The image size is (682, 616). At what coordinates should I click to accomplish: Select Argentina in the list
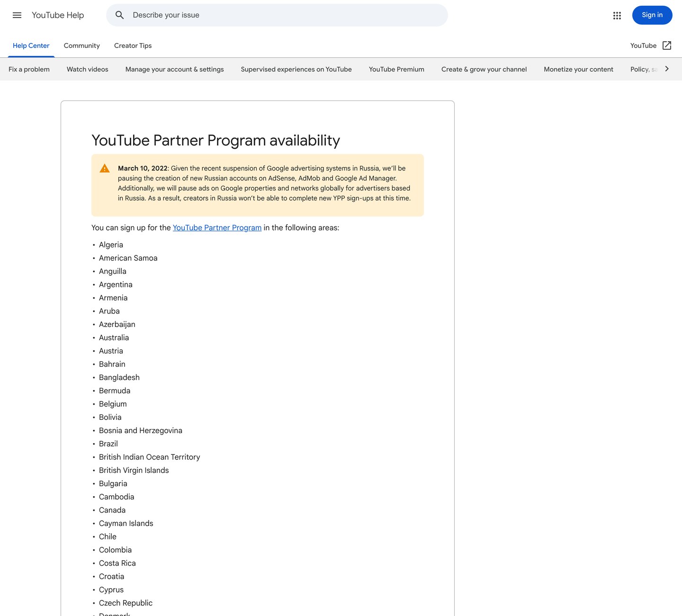[x=116, y=284]
